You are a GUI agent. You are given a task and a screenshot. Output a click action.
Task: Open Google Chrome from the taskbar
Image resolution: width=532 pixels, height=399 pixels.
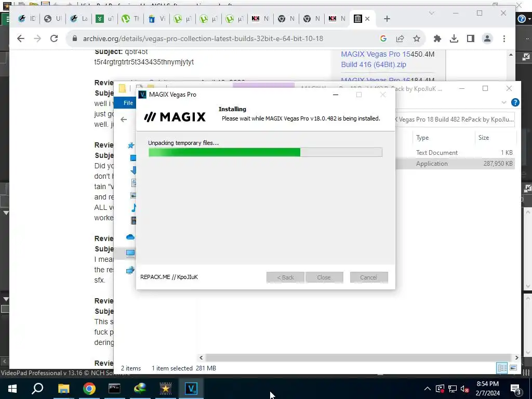(x=89, y=389)
